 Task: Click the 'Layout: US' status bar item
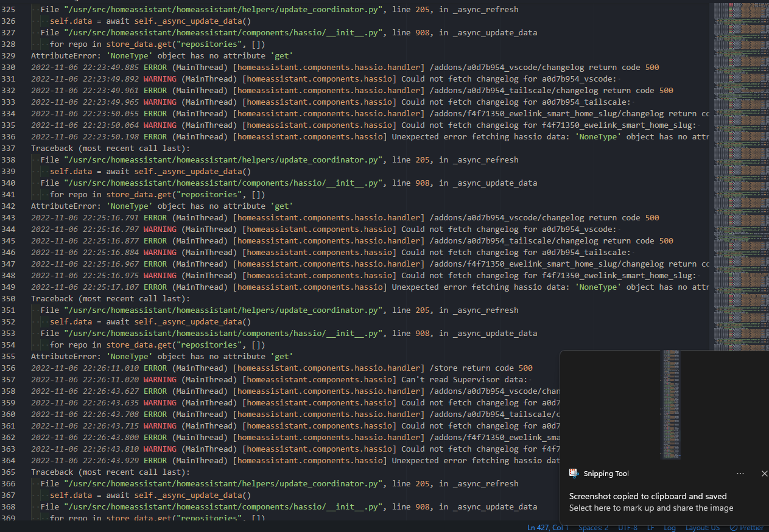pos(702,528)
